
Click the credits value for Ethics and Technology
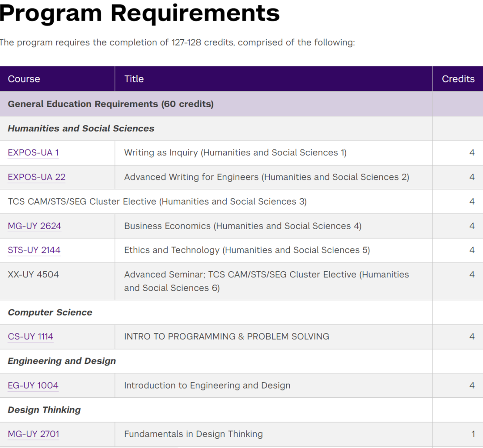click(x=472, y=250)
